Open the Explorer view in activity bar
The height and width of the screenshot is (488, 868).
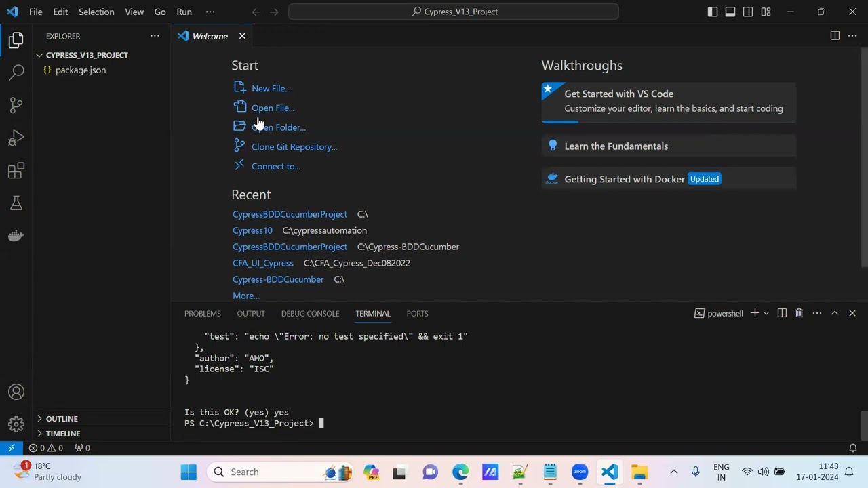(x=16, y=40)
